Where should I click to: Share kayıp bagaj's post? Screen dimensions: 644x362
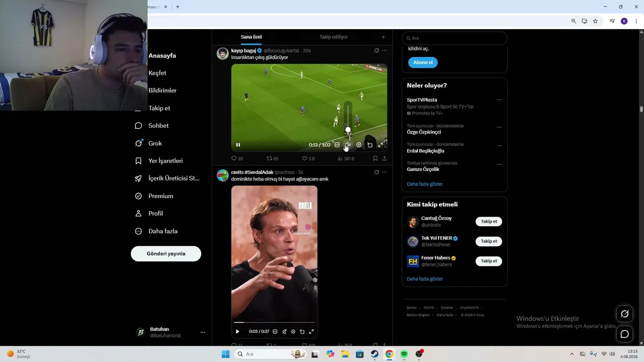click(384, 158)
